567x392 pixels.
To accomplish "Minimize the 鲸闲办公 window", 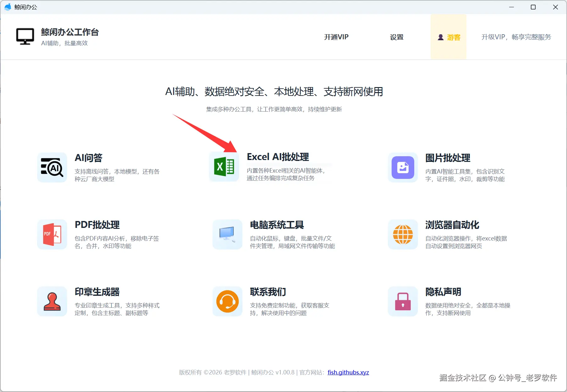I will [512, 7].
